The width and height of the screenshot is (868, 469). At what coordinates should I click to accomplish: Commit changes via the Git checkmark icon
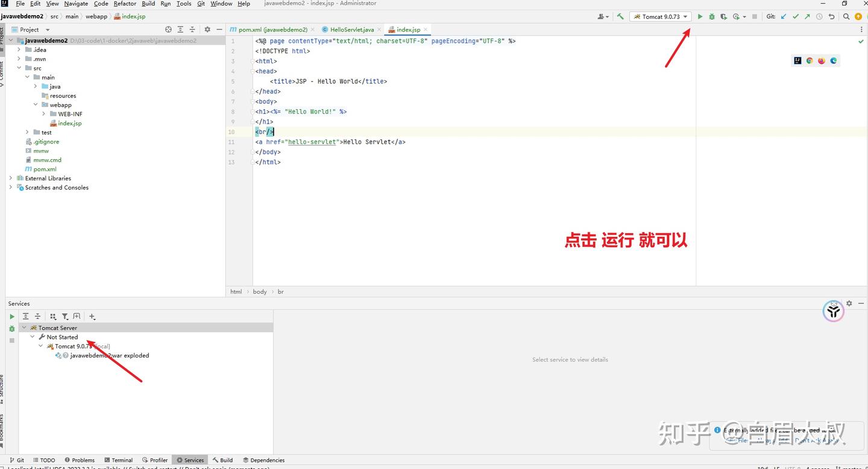[x=795, y=16]
